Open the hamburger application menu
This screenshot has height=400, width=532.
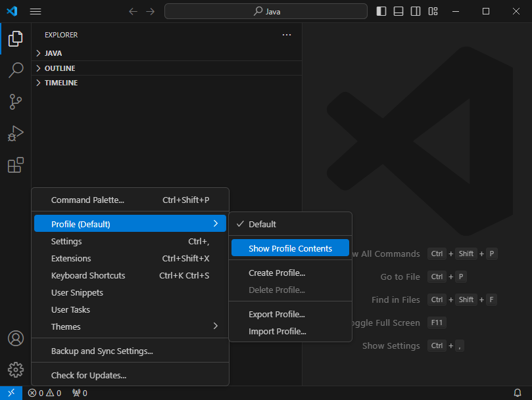click(x=36, y=12)
